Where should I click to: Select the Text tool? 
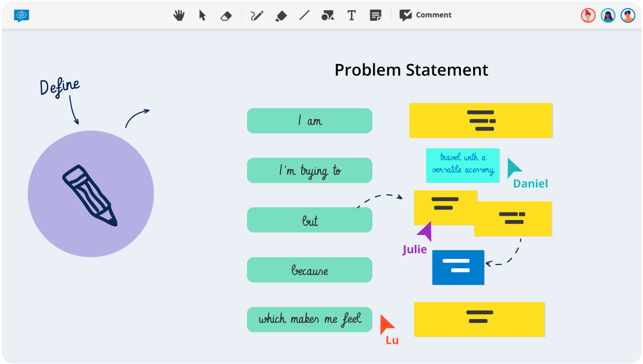tap(352, 16)
